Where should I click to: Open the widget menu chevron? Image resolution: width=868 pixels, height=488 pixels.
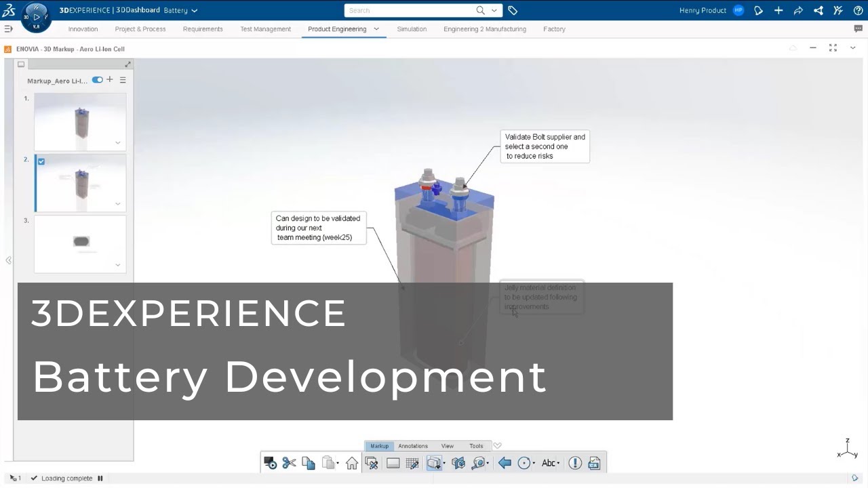pyautogui.click(x=853, y=47)
